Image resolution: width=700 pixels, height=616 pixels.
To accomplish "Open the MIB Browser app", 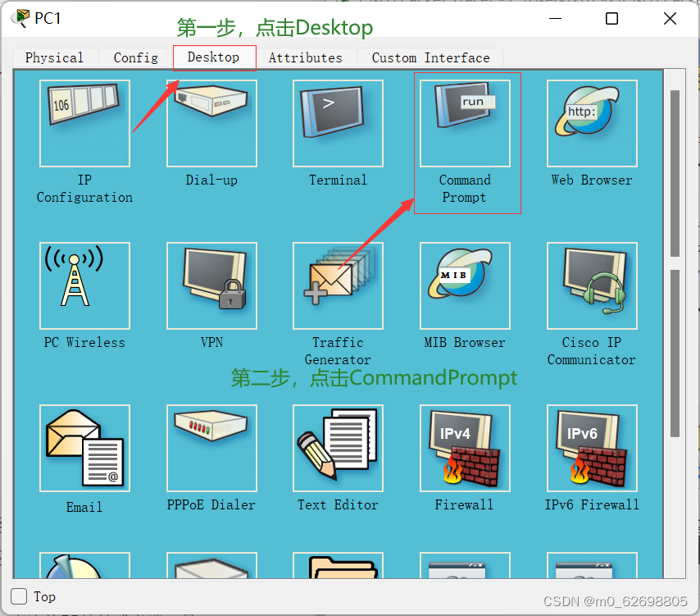I will [x=465, y=286].
